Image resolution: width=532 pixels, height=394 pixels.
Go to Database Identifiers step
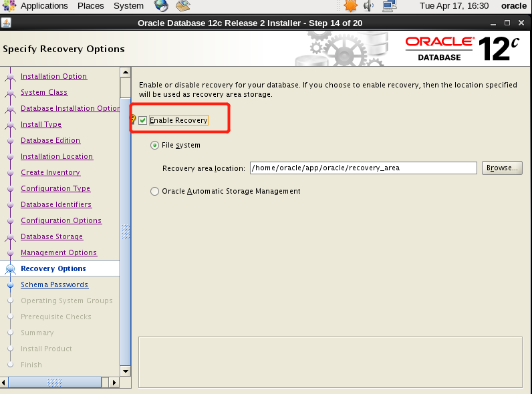(56, 204)
